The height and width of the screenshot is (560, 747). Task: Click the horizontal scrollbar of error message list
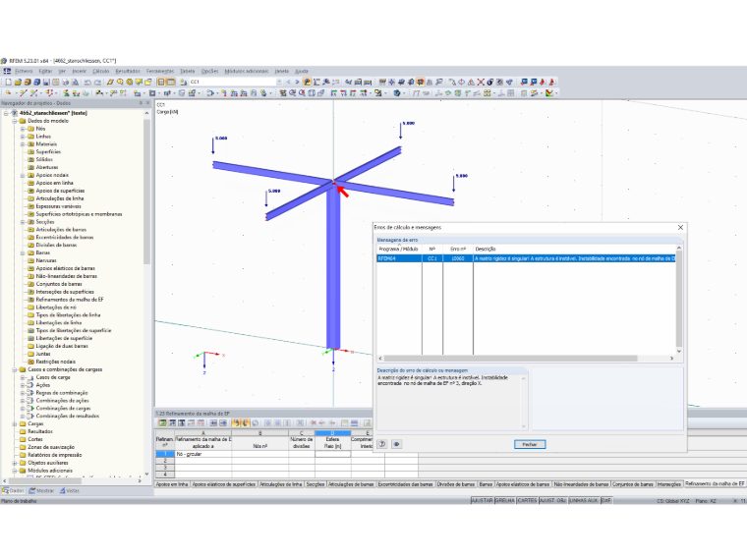[511, 358]
